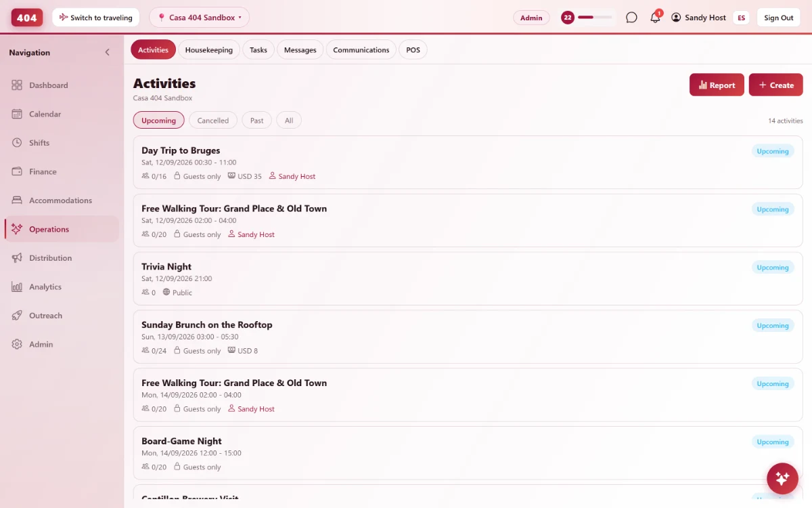Click the price icon for USD 8
Image resolution: width=812 pixels, height=508 pixels.
231,351
